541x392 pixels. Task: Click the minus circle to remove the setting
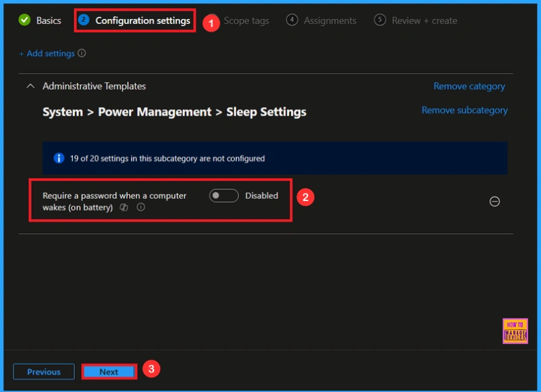point(494,201)
